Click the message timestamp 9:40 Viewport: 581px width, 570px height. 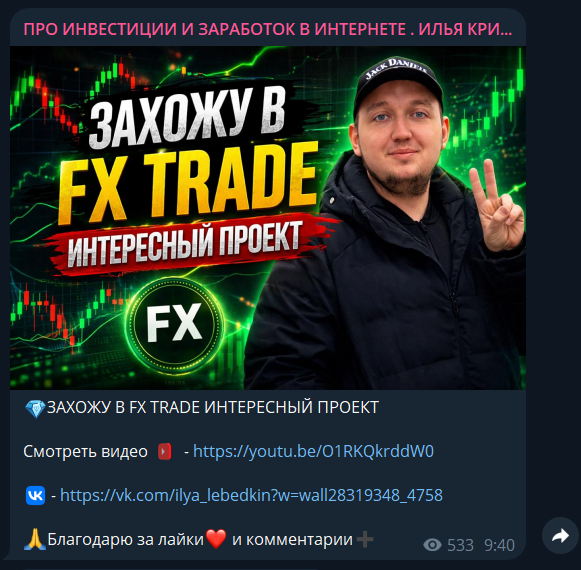coord(499,545)
